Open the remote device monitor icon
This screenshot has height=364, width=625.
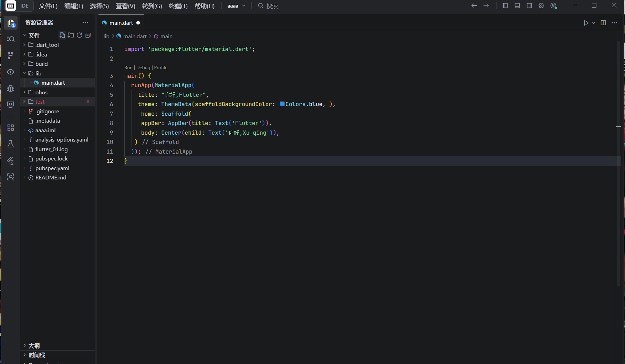[11, 104]
